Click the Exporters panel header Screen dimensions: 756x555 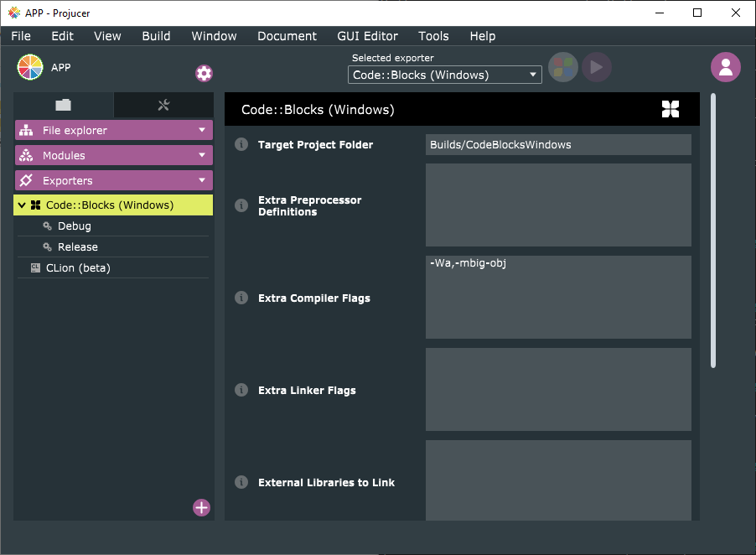click(x=114, y=180)
